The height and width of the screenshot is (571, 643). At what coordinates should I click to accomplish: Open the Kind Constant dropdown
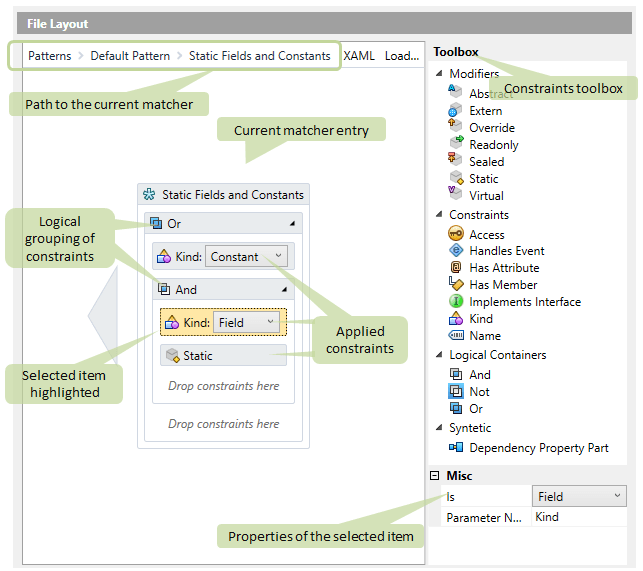click(x=278, y=257)
